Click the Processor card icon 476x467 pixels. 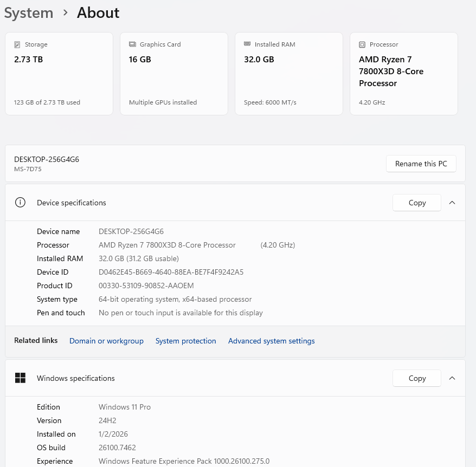tap(362, 44)
